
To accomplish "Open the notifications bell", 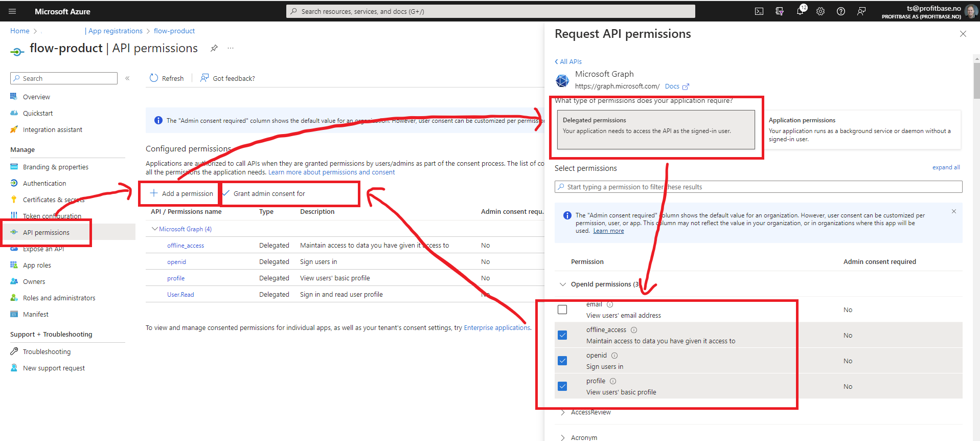I will tap(800, 11).
